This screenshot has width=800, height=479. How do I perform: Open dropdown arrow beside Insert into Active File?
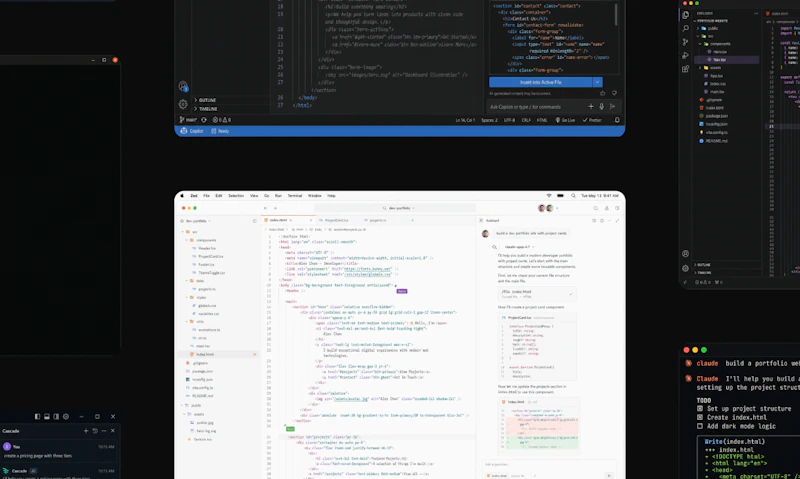click(597, 82)
